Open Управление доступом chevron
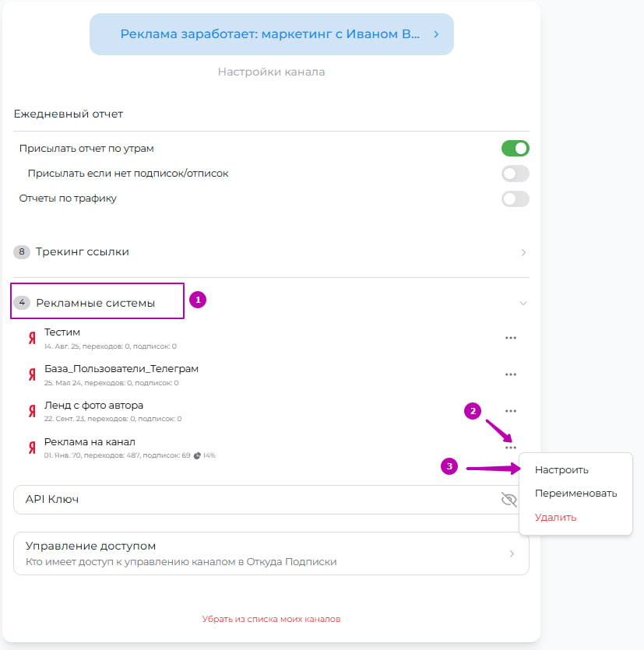This screenshot has width=644, height=650. point(512,553)
